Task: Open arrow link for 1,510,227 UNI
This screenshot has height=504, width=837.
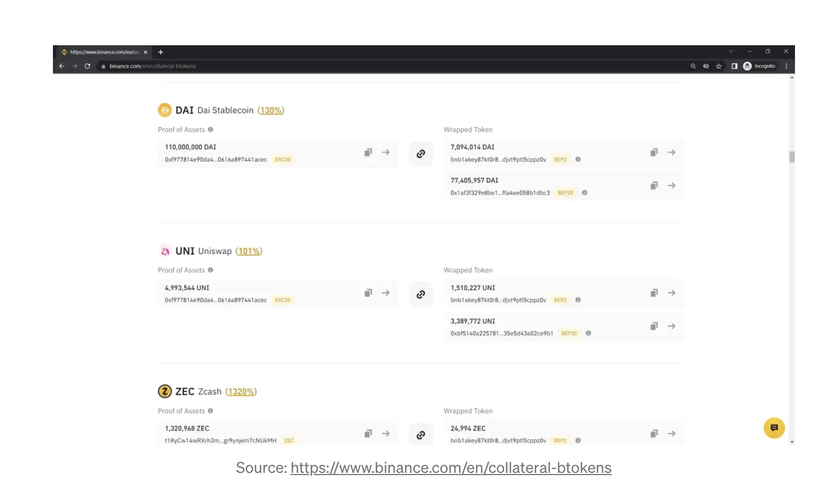Action: pos(672,293)
